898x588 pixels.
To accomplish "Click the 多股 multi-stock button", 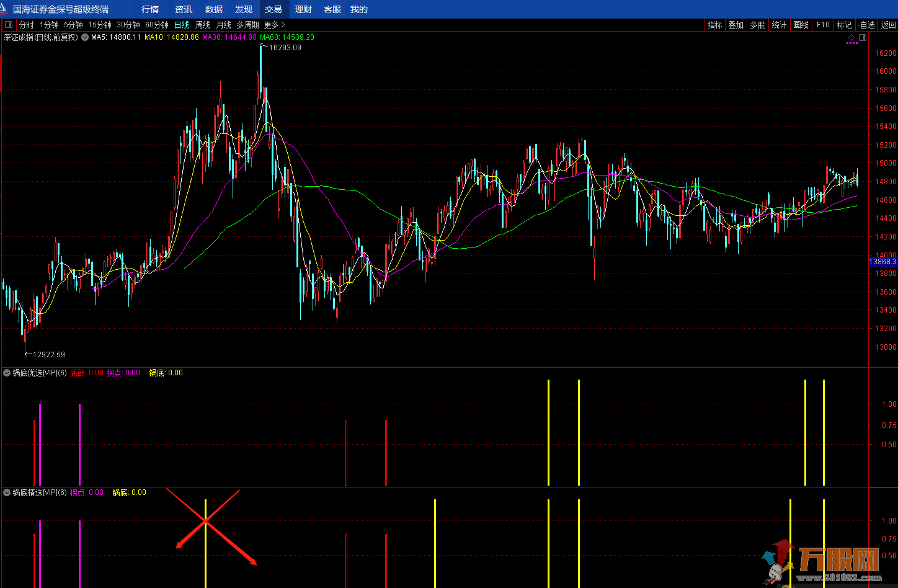I will coord(757,25).
